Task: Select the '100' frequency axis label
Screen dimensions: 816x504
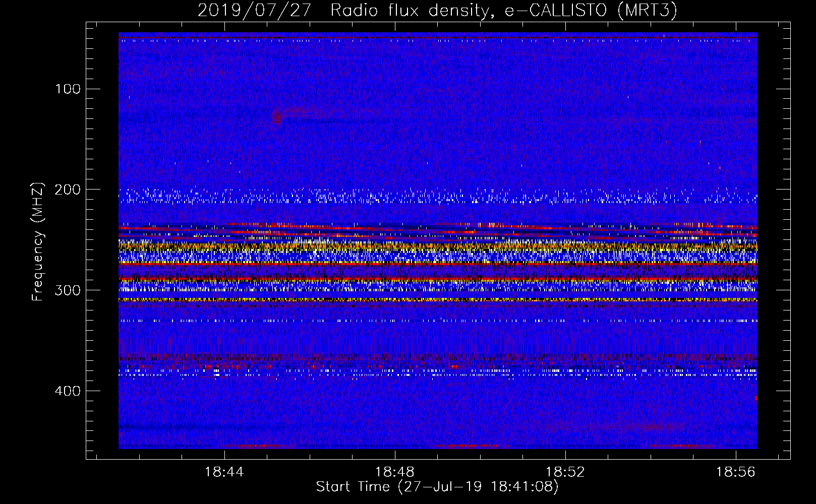Action: (x=68, y=89)
